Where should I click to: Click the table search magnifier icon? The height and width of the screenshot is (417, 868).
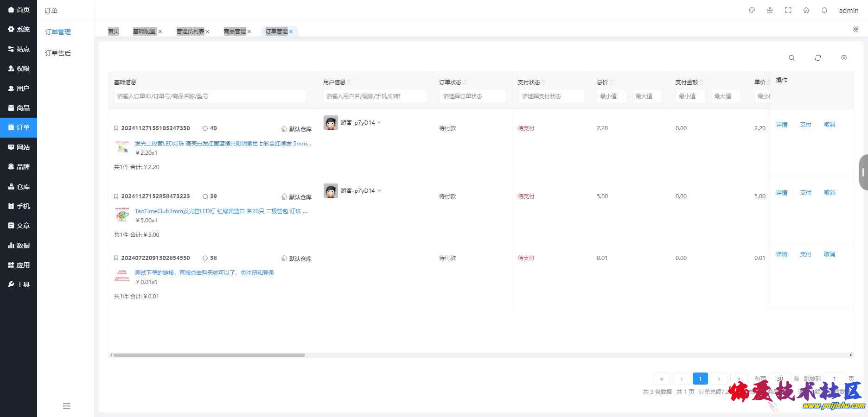pyautogui.click(x=791, y=58)
